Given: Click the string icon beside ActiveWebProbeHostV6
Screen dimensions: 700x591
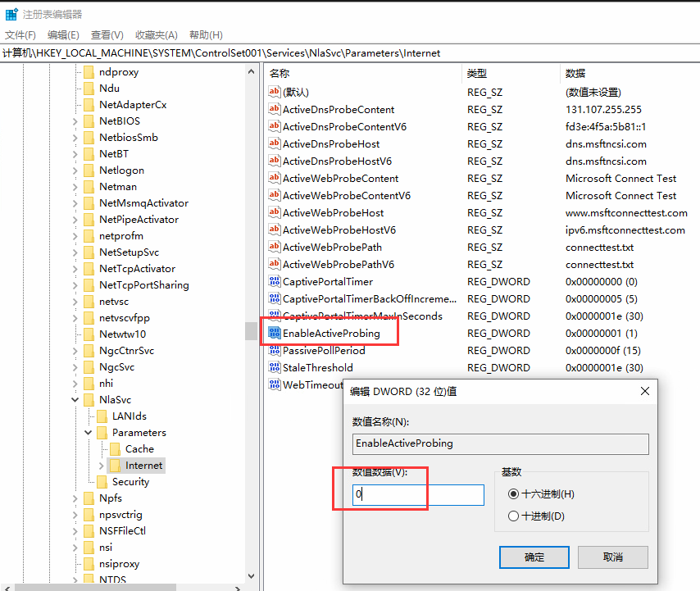Looking at the screenshot, I should [x=274, y=230].
